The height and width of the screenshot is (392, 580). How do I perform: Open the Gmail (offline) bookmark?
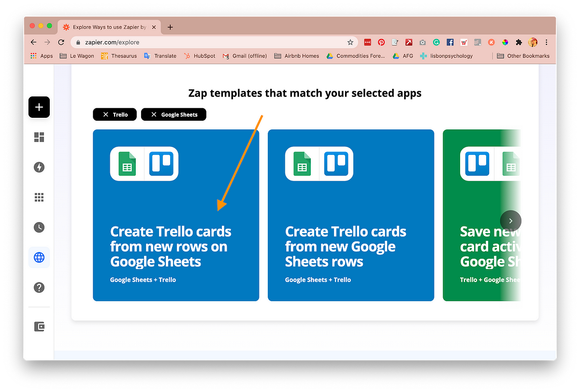click(245, 56)
